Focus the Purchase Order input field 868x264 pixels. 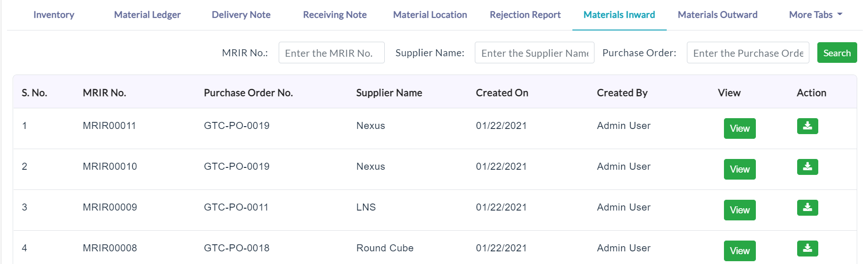[x=748, y=53]
